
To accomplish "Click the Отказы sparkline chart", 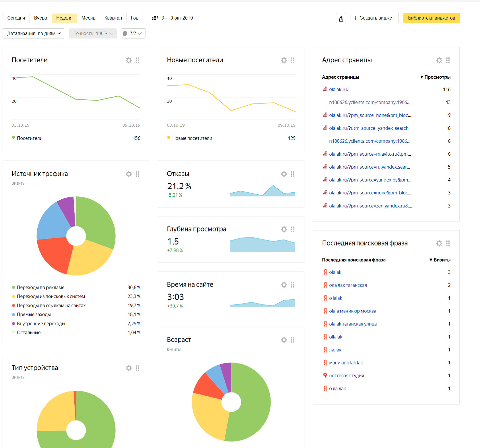I will click(x=262, y=190).
